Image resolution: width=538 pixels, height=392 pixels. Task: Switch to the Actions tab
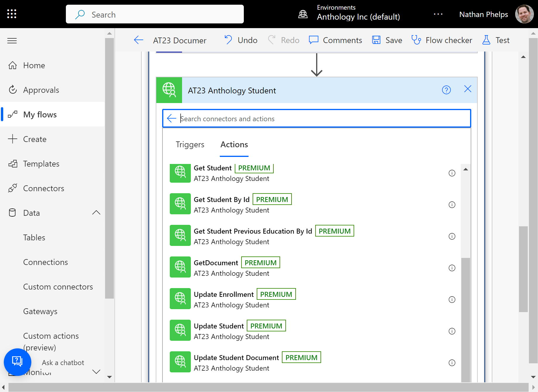click(x=234, y=145)
